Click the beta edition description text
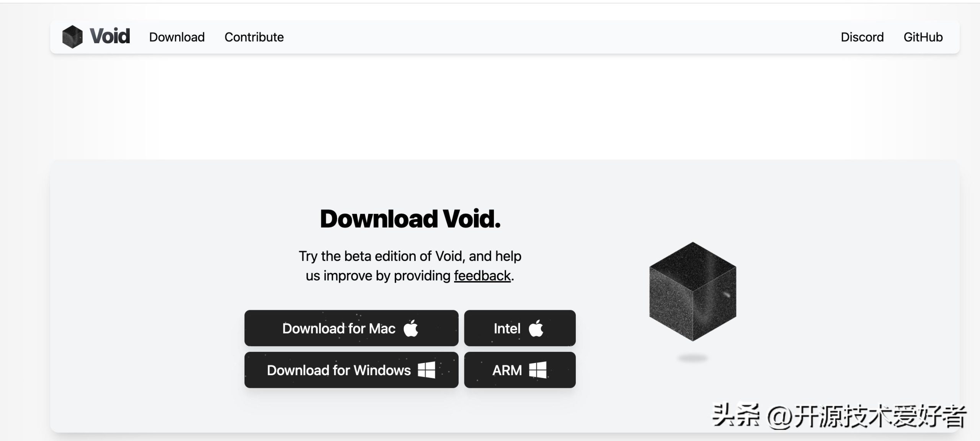The width and height of the screenshot is (980, 441). click(410, 256)
